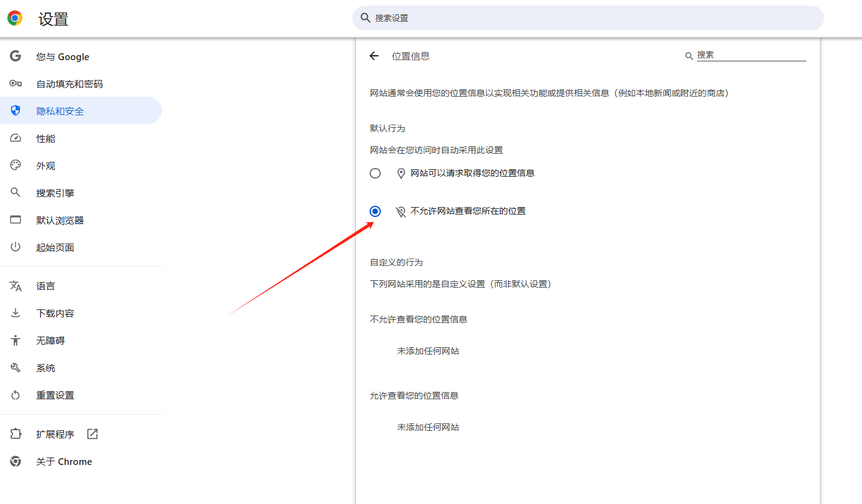This screenshot has height=504, width=862.
Task: Click the description 网站通常会使用您的位置信息…
Action: click(x=550, y=93)
